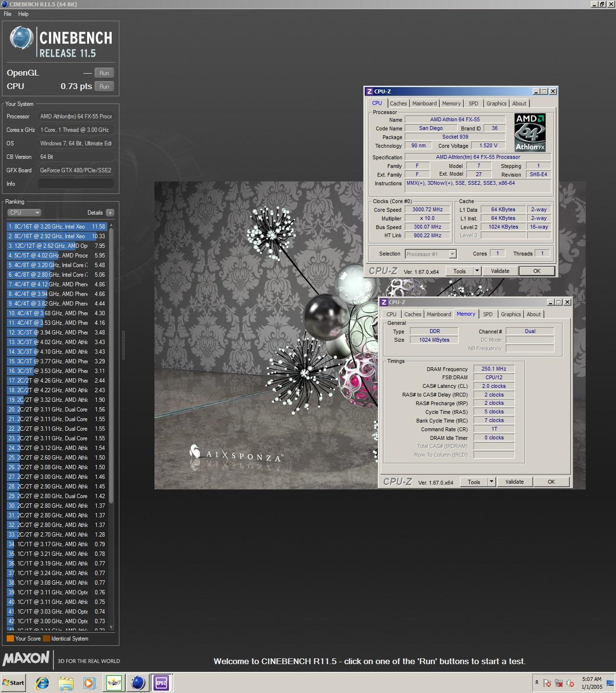The width and height of the screenshot is (616, 693).
Task: Switch to Cinebench sphere icon in taskbar
Action: [138, 682]
